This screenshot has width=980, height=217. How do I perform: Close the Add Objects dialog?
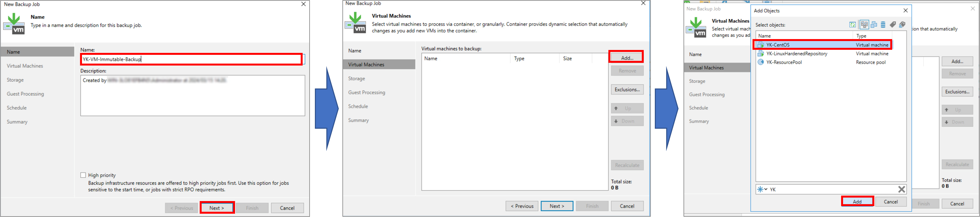click(905, 11)
